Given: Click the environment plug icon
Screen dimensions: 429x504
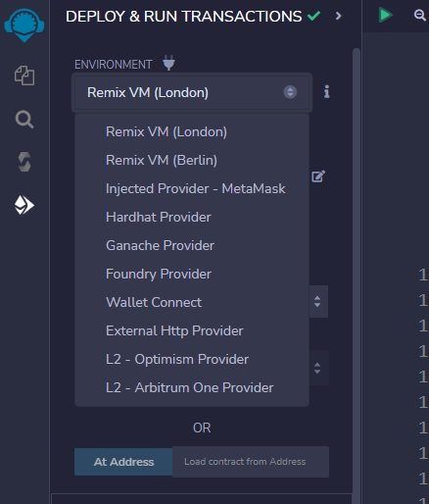Looking at the screenshot, I should 168,63.
